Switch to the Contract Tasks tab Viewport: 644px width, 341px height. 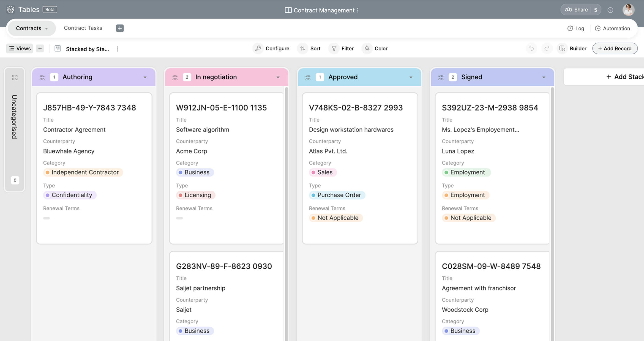83,28
